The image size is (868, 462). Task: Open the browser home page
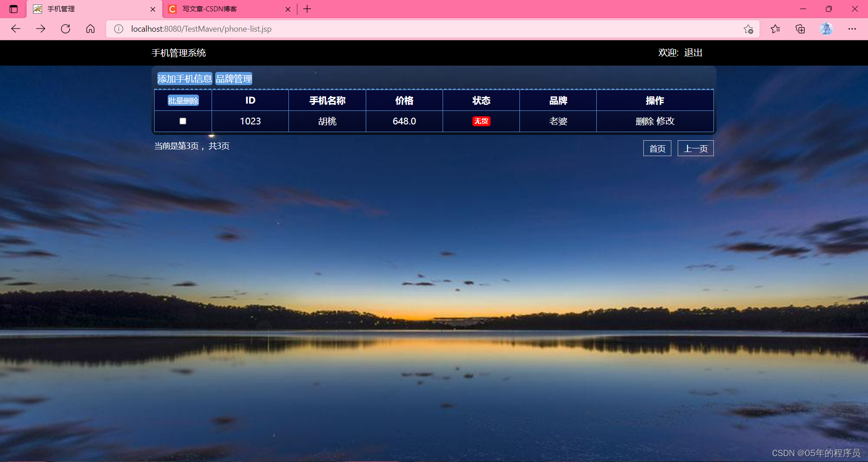(90, 29)
